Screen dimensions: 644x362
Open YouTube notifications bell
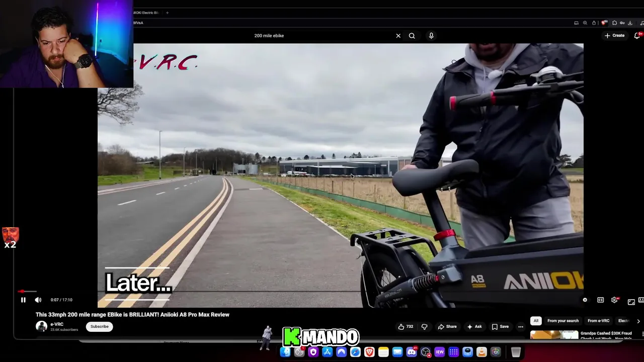tap(637, 36)
